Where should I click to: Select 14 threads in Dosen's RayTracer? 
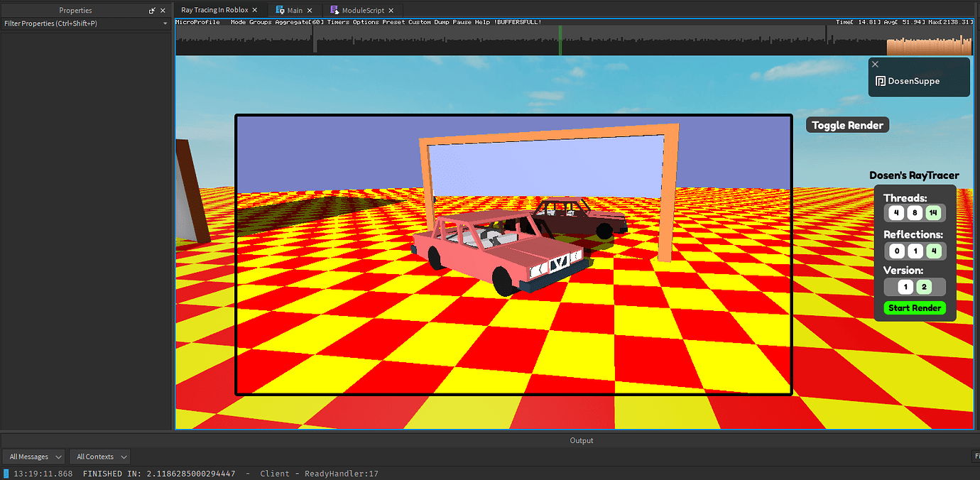[933, 212]
